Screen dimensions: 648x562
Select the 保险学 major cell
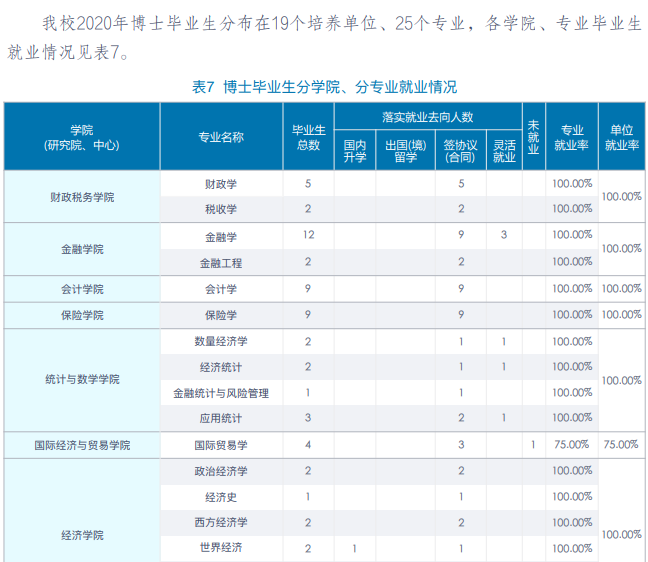tap(221, 315)
